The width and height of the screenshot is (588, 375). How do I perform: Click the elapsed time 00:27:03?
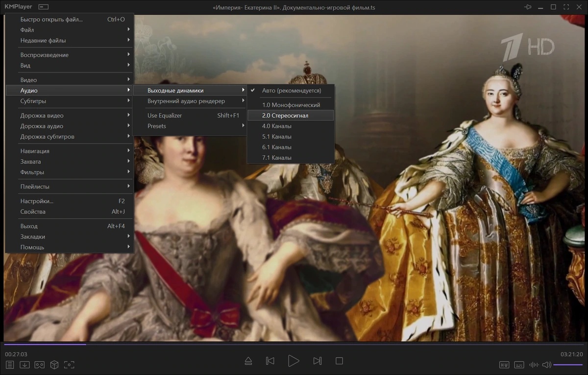16,354
